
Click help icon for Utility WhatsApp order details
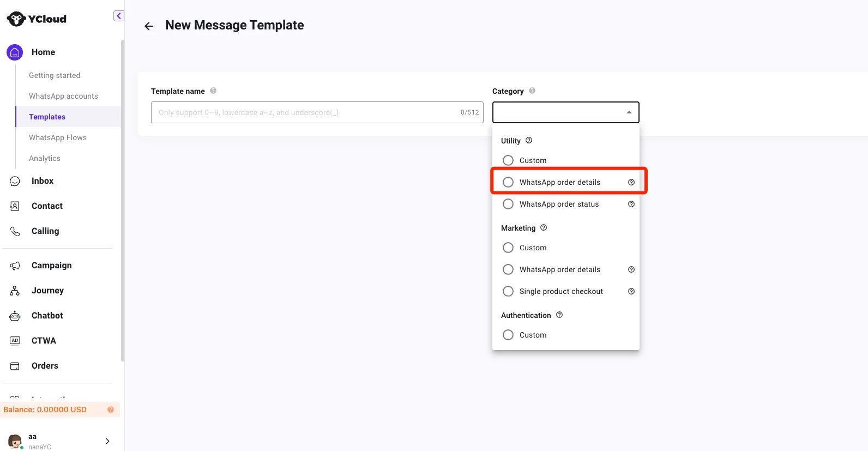tap(631, 182)
